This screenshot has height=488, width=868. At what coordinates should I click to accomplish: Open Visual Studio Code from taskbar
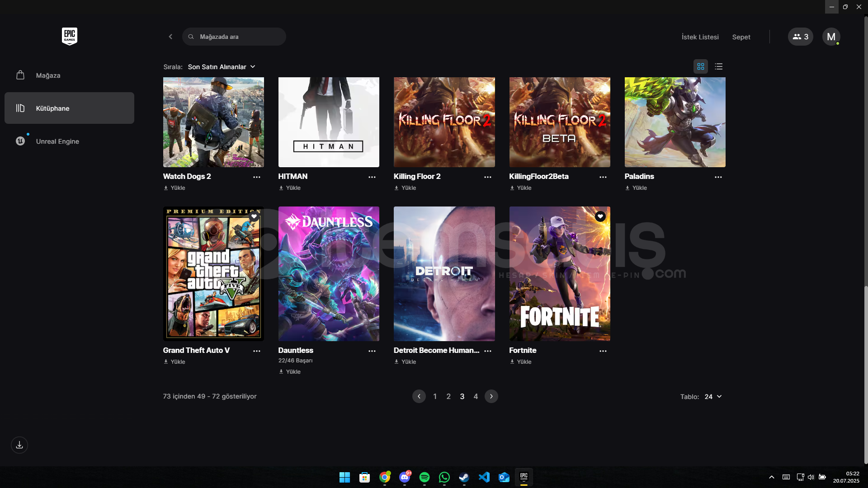pyautogui.click(x=484, y=477)
